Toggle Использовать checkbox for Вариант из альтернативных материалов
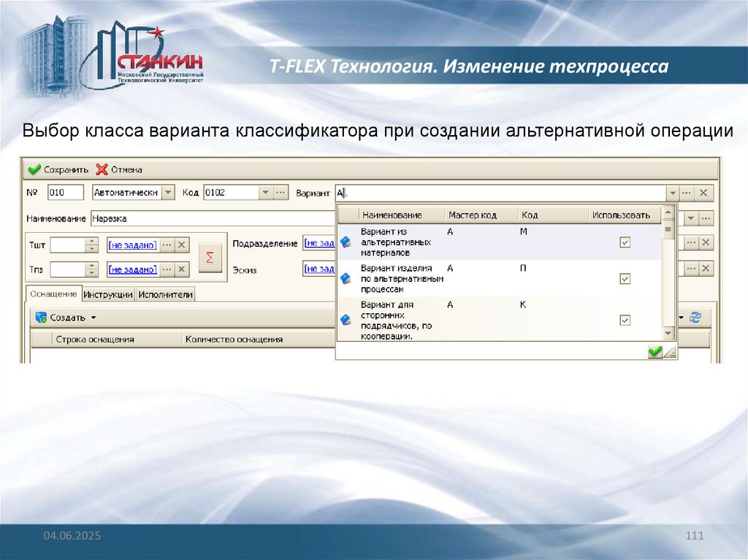Image resolution: width=748 pixels, height=560 pixels. click(625, 242)
